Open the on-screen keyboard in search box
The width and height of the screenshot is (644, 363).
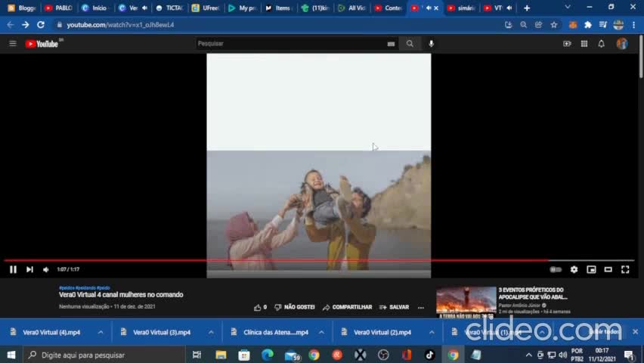tap(391, 44)
